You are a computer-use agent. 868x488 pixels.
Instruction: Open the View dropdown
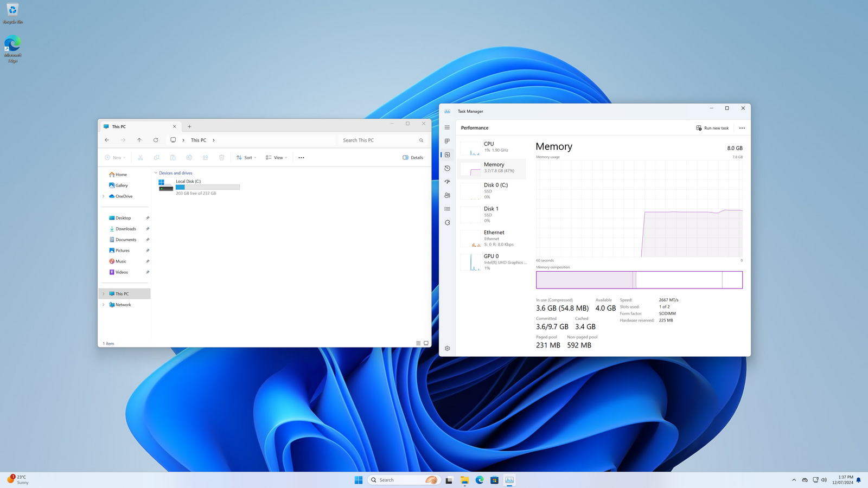tap(276, 157)
